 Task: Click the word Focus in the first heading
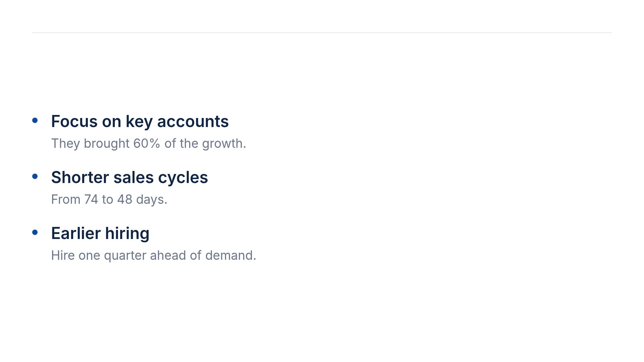74,121
